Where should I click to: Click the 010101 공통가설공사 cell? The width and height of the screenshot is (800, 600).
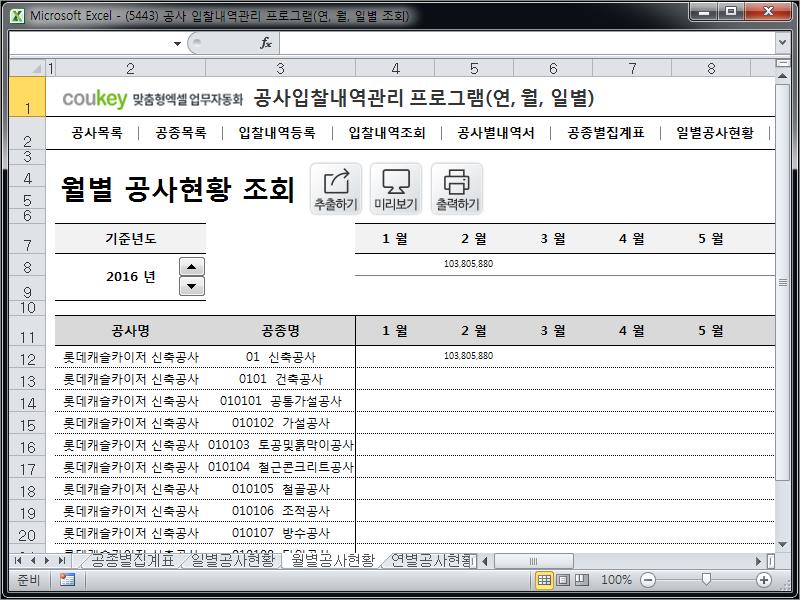point(280,401)
